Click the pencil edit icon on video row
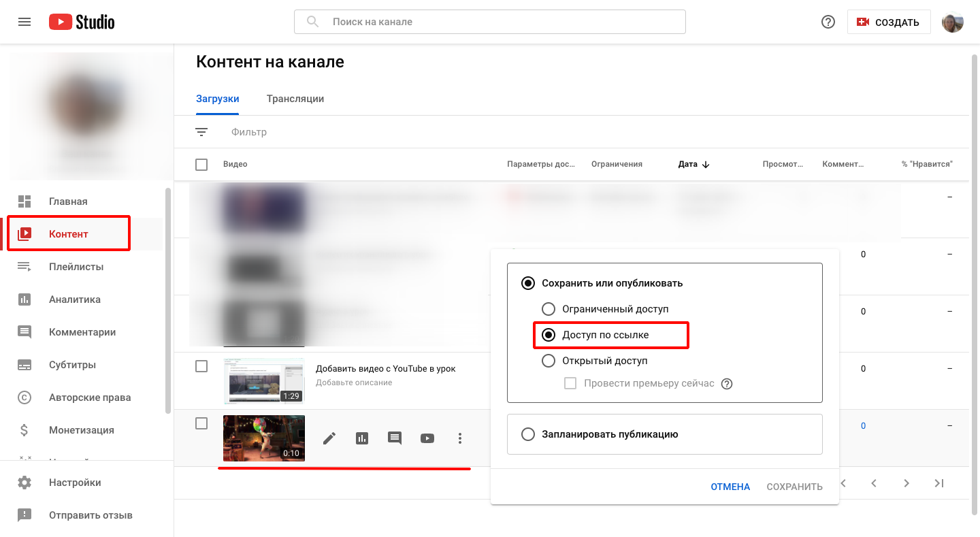This screenshot has height=537, width=980. (x=329, y=438)
